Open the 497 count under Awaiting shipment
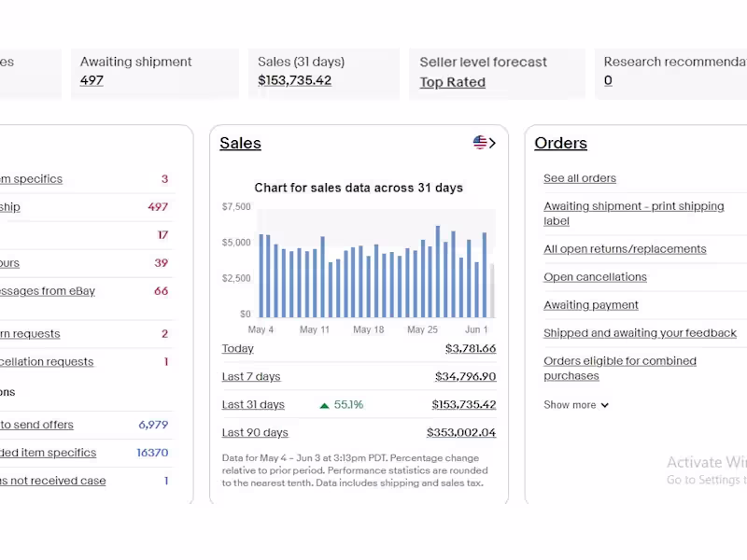Viewport: 747px width, 560px height. pos(92,80)
